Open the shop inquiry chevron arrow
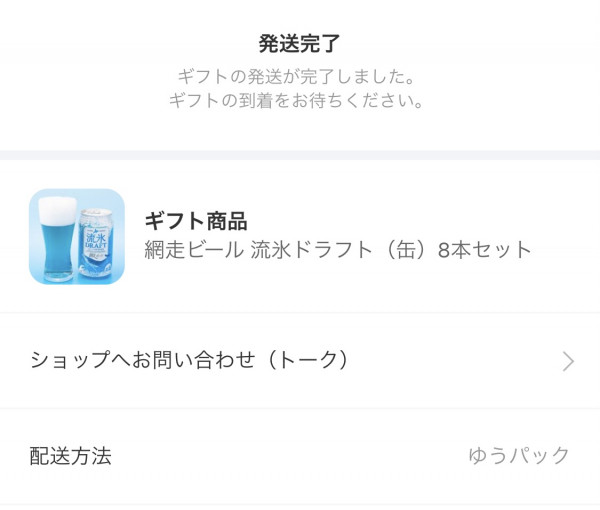The width and height of the screenshot is (600, 510). 568,361
